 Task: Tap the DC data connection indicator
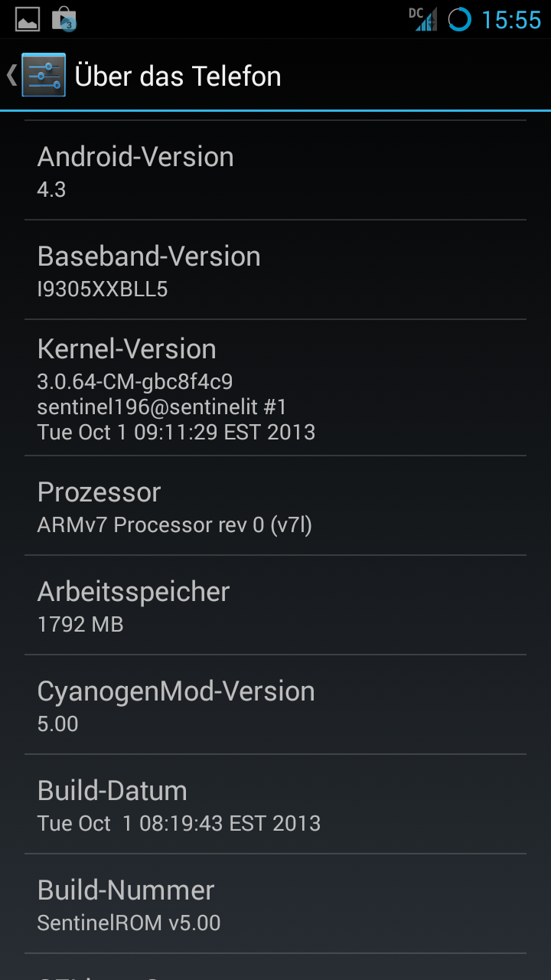click(x=416, y=12)
